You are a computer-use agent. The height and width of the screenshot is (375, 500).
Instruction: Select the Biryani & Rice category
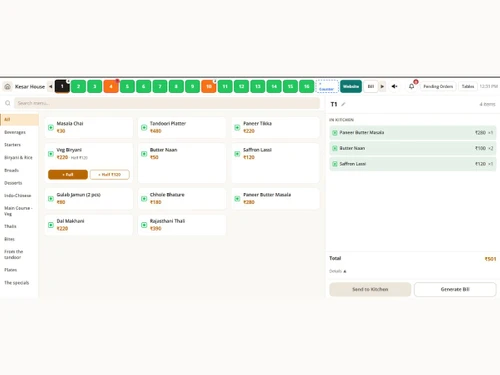pyautogui.click(x=18, y=157)
